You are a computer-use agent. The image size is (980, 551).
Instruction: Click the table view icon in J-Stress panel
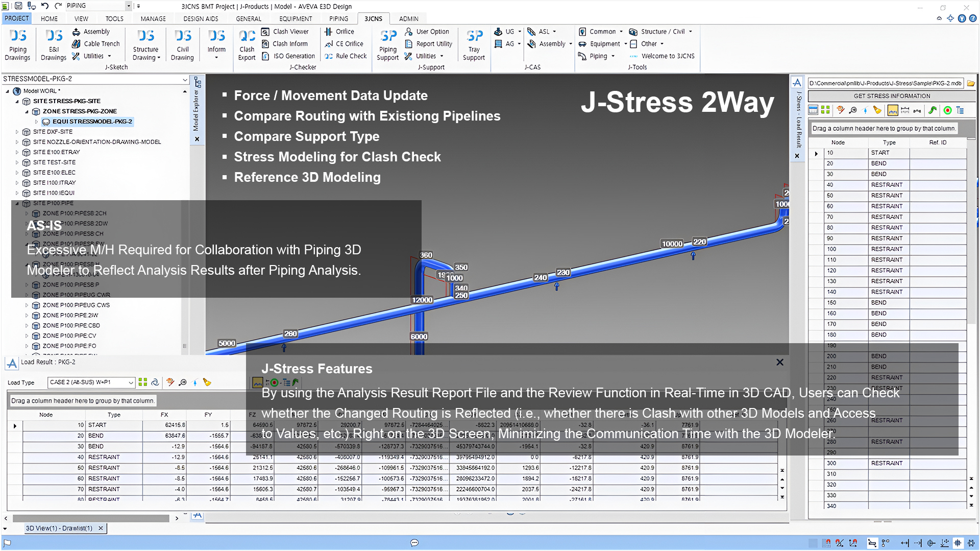pos(813,110)
